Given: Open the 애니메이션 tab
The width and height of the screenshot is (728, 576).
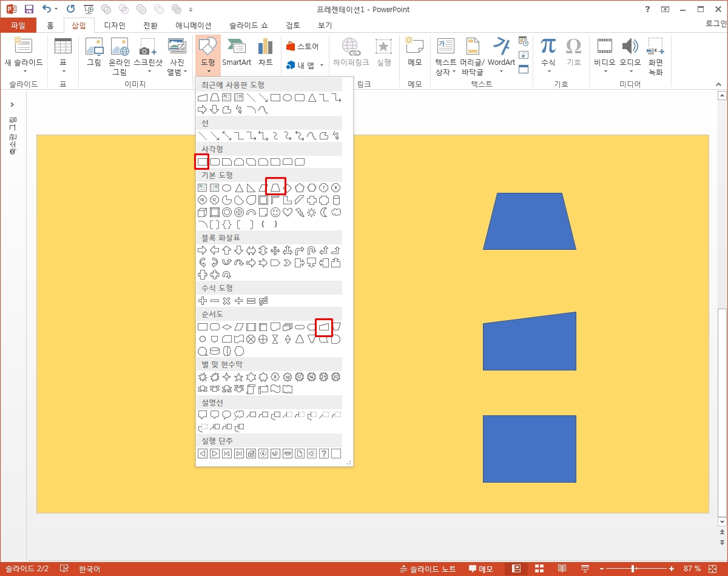Looking at the screenshot, I should coord(194,25).
